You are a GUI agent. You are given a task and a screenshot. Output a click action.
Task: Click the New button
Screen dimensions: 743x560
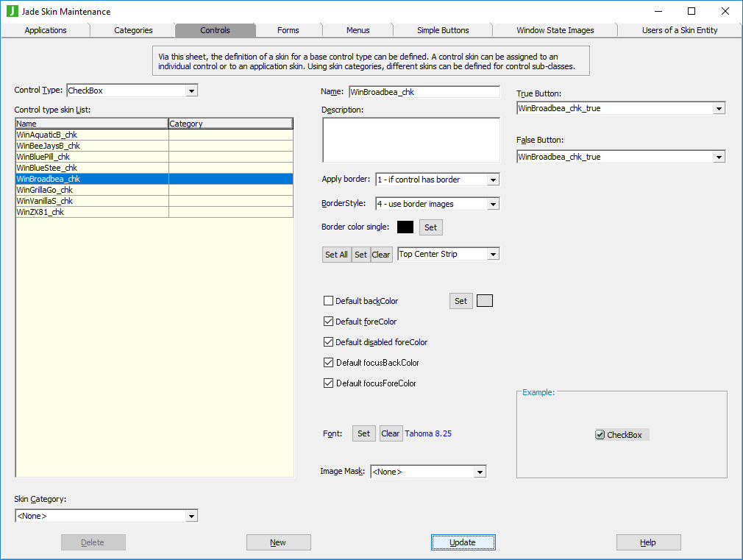tap(278, 542)
